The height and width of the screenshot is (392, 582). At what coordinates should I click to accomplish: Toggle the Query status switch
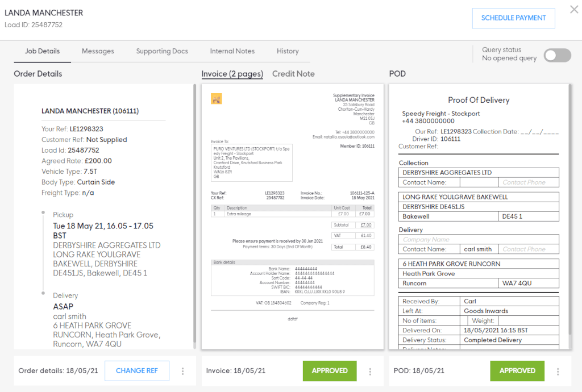[x=557, y=55]
